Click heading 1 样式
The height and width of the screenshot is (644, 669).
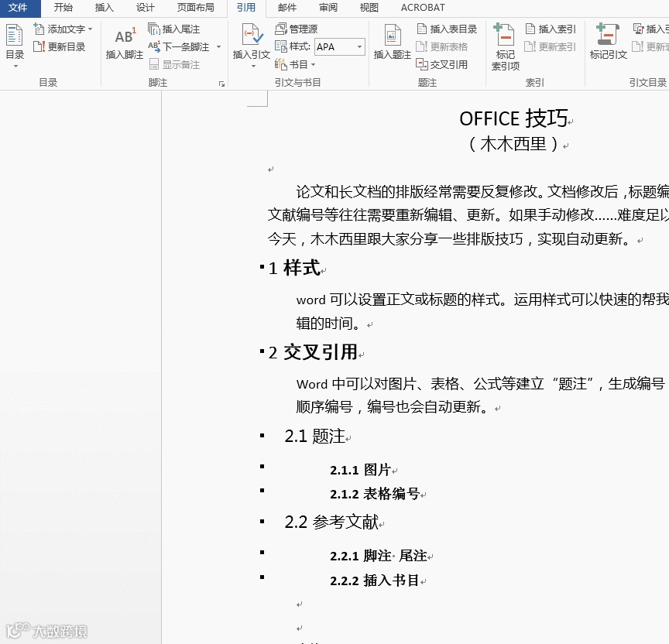click(294, 268)
